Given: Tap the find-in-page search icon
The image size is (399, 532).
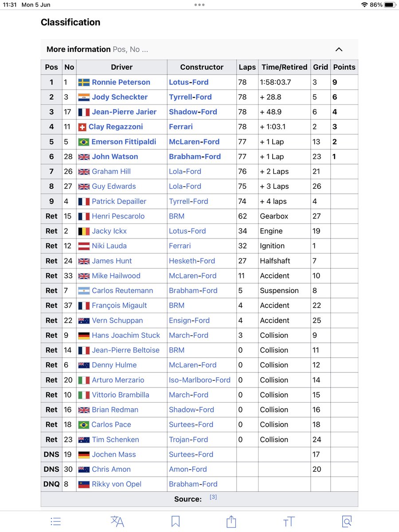Looking at the screenshot, I should [346, 522].
